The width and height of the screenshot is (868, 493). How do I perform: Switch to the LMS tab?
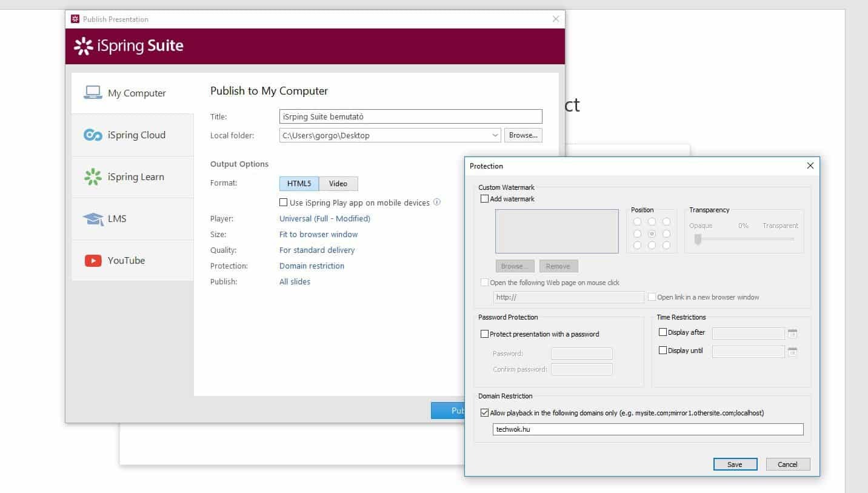pos(133,218)
